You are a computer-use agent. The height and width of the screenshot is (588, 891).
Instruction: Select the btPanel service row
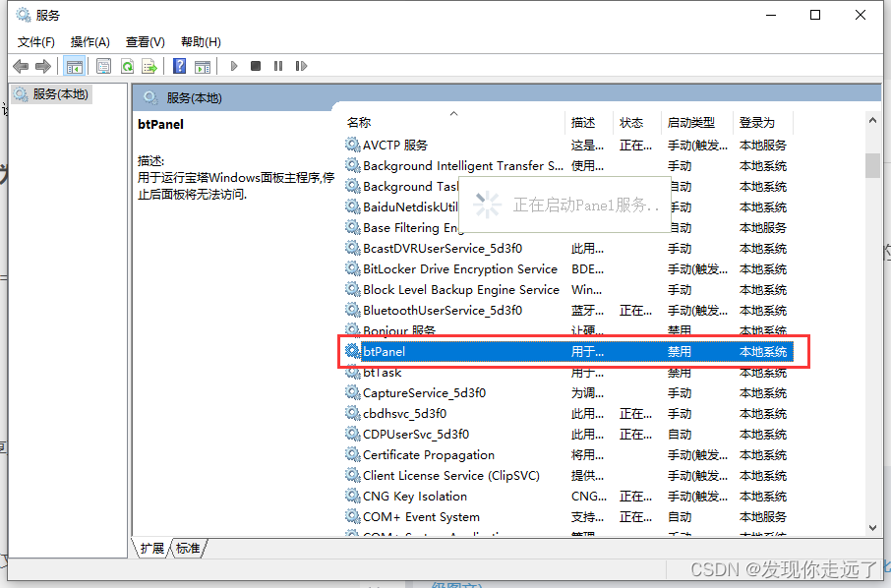tap(568, 352)
